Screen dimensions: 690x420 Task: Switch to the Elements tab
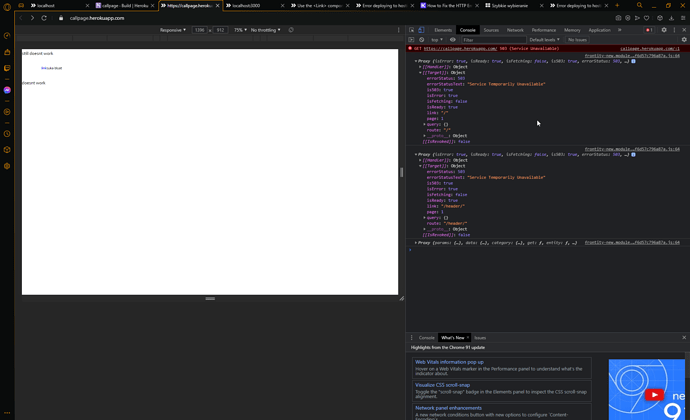tap(443, 30)
